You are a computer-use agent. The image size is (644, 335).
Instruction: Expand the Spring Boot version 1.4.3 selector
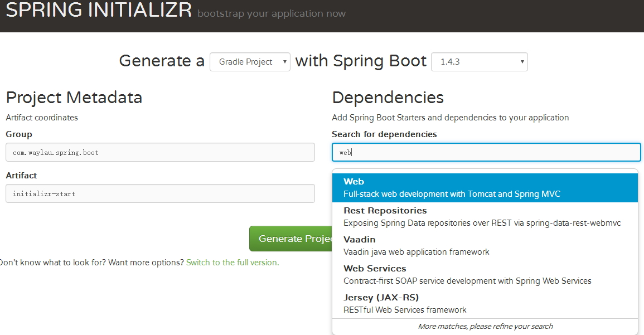[479, 62]
